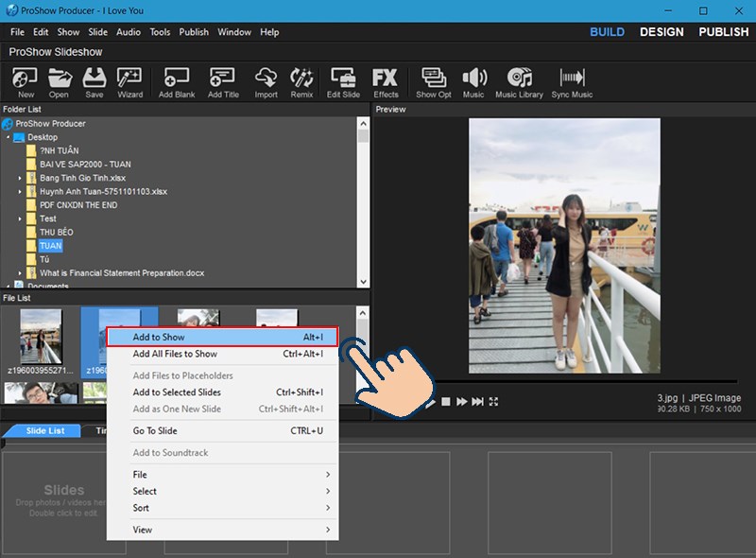Image resolution: width=756 pixels, height=558 pixels.
Task: Open the File menu in menu bar
Action: click(17, 32)
